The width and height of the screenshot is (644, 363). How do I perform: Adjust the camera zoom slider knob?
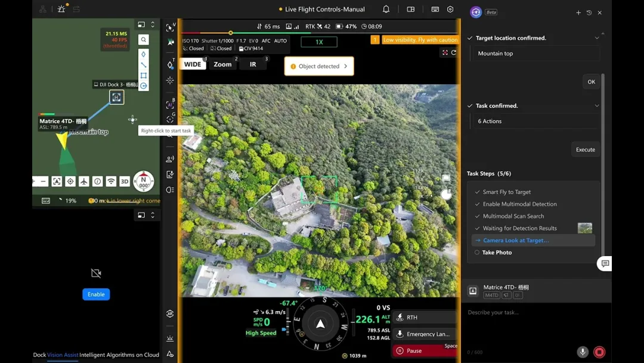pos(446,194)
